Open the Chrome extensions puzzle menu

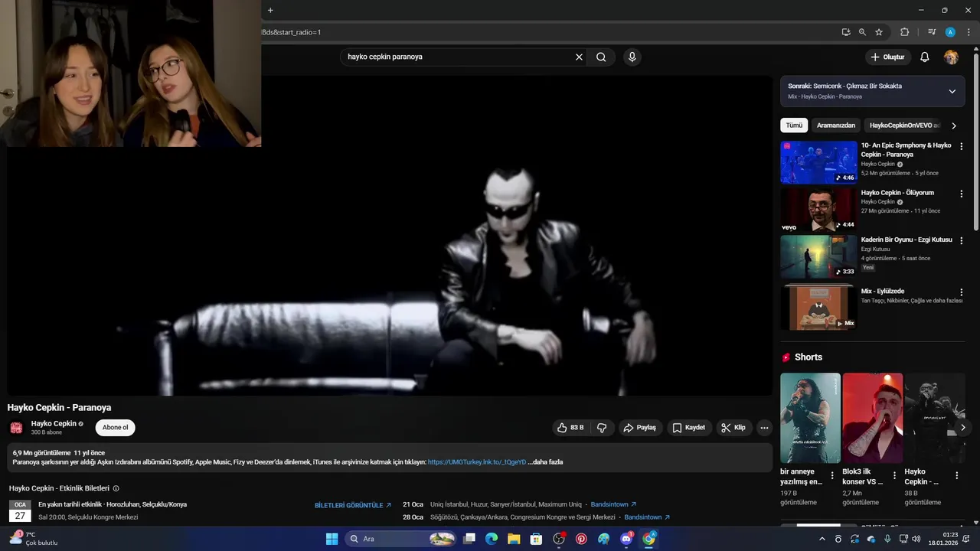point(904,32)
